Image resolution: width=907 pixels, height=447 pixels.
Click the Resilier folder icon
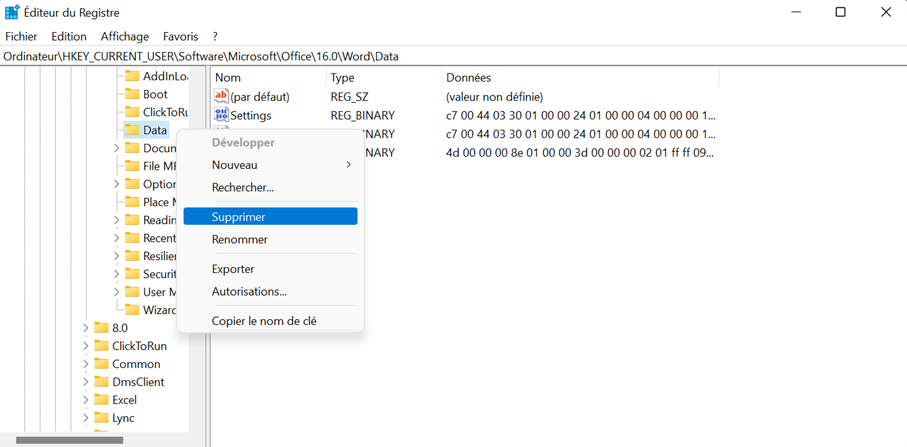point(132,256)
